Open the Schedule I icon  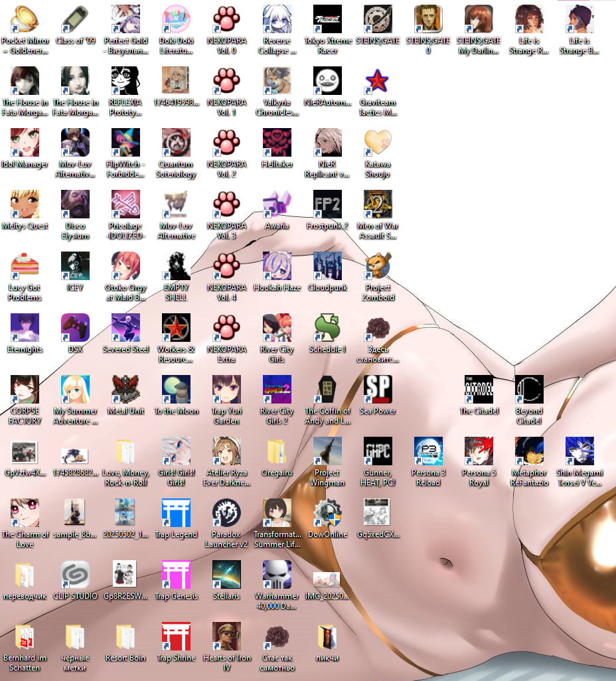[327, 328]
